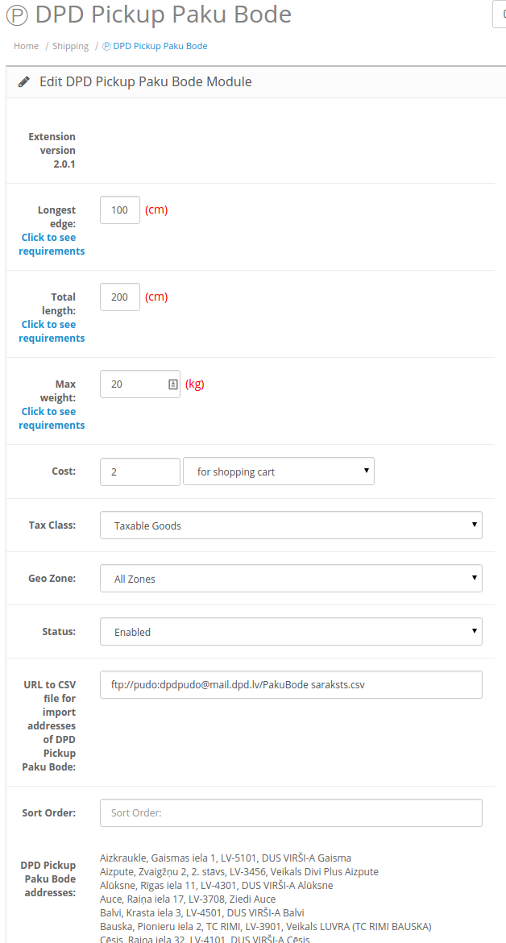Viewport: 506px width, 943px height.
Task: Click 'Edit DPD Pickup Paku Bode Module' heading
Action: [x=146, y=82]
